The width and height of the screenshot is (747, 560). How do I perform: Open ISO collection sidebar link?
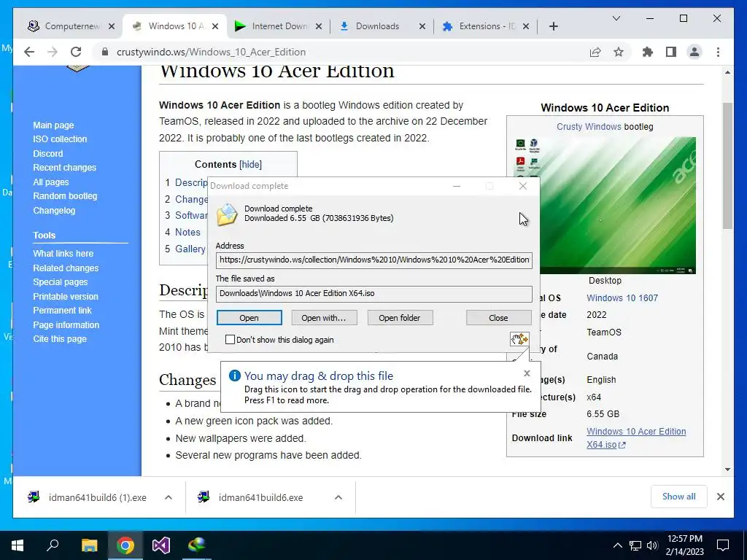60,139
